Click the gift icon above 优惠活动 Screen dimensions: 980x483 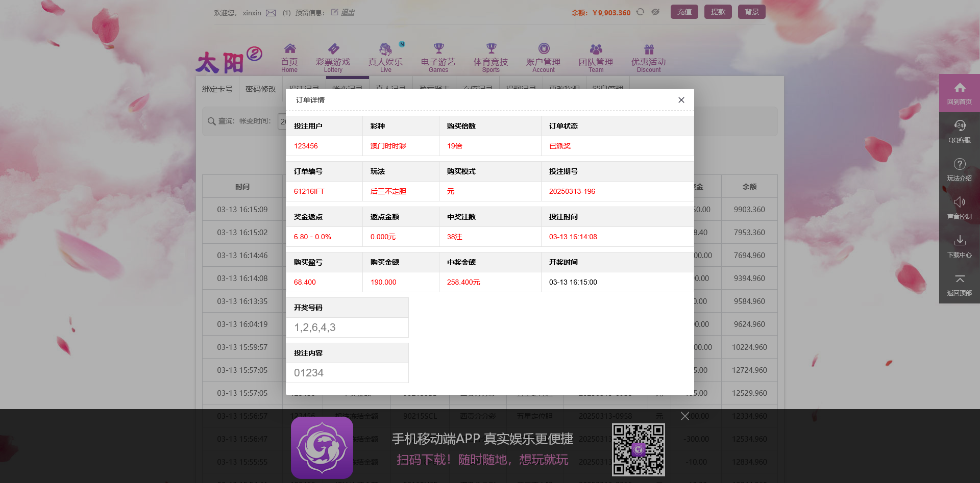point(649,49)
